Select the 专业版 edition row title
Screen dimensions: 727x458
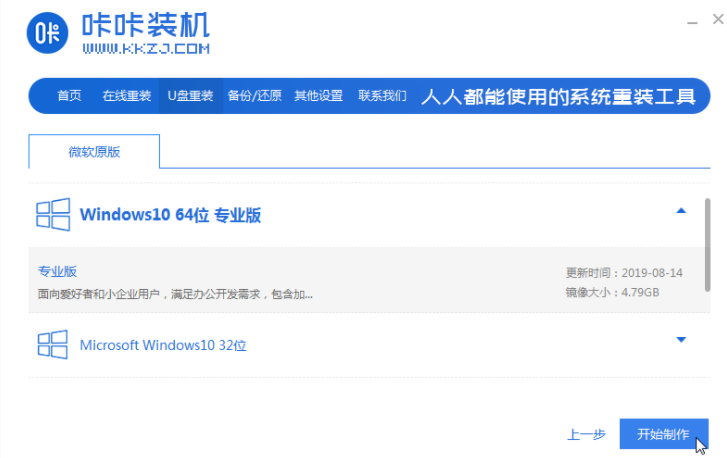[57, 272]
